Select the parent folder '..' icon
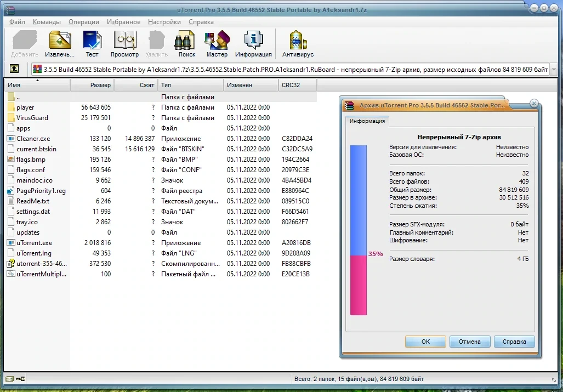This screenshot has width=563, height=392. 11,97
